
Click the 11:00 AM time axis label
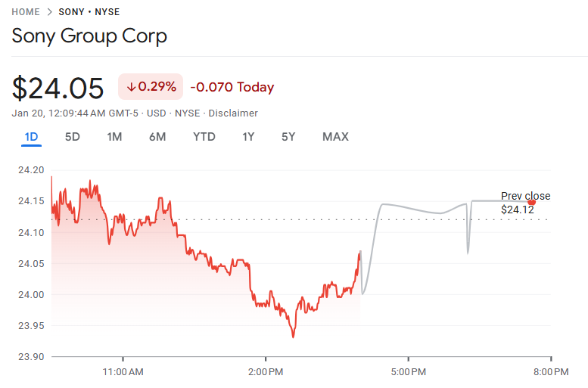(123, 372)
